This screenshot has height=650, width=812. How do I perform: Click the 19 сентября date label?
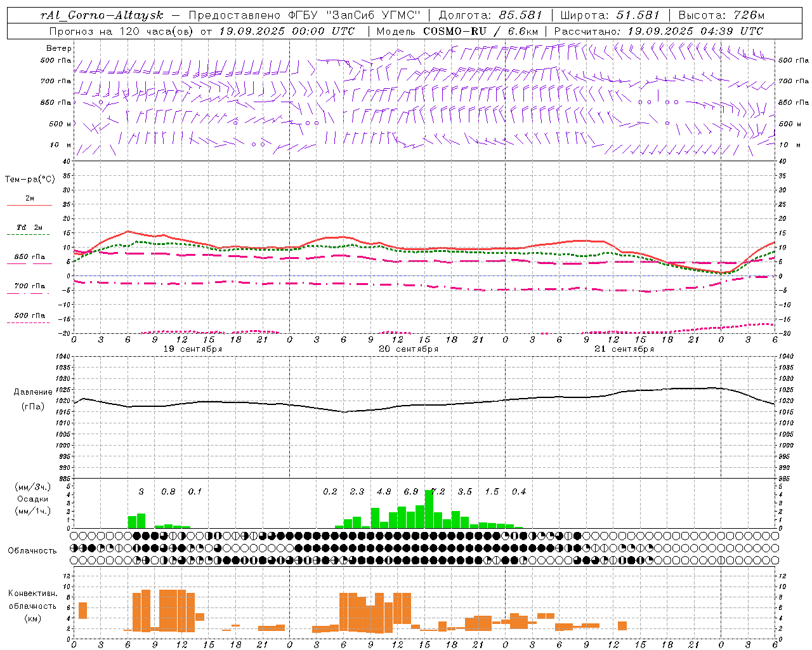pyautogui.click(x=193, y=349)
